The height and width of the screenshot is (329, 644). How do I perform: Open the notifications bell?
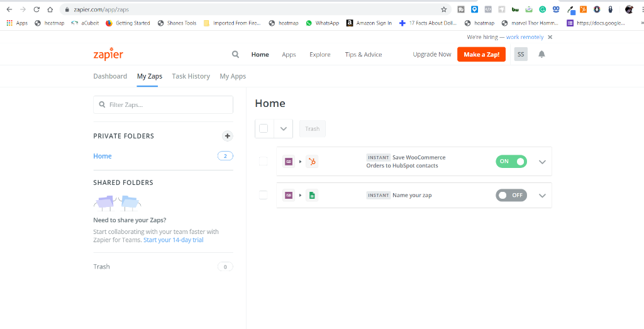coord(541,54)
